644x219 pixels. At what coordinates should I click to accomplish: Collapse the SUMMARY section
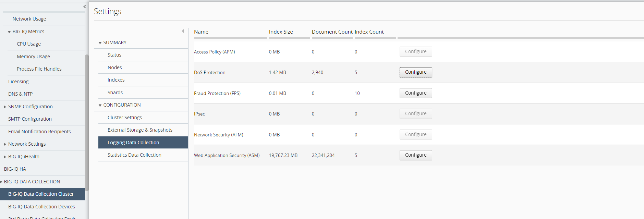(100, 43)
